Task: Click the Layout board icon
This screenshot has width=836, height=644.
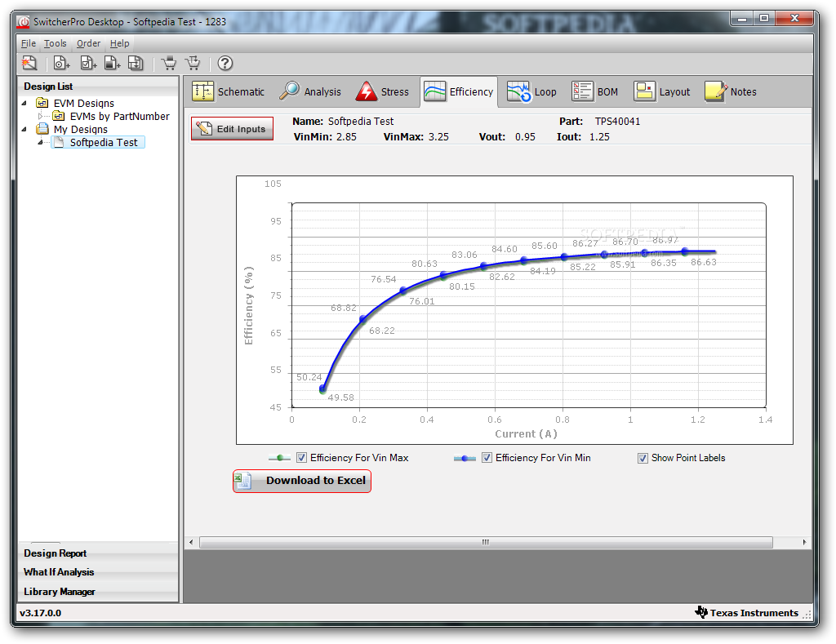Action: pos(644,91)
